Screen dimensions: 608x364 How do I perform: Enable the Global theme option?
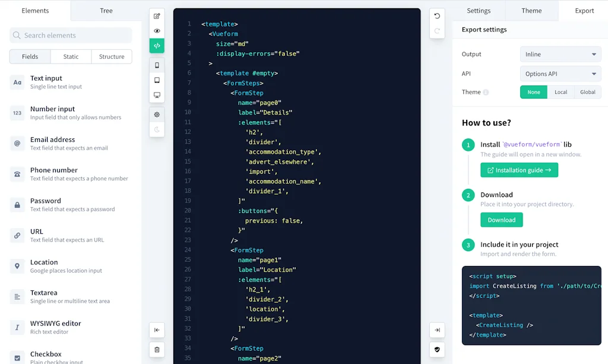pyautogui.click(x=587, y=92)
